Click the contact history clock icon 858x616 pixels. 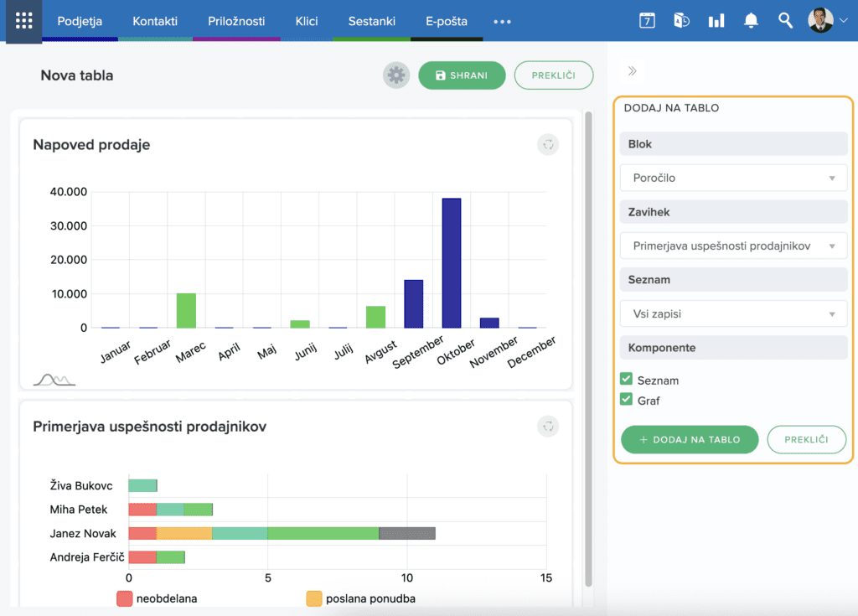(x=681, y=21)
